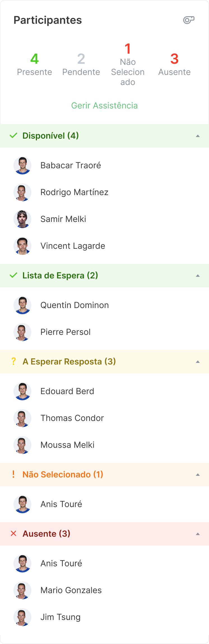Click the question mark beside A Esperar Resposta
Screen dimensions: 209x644
click(x=13, y=362)
